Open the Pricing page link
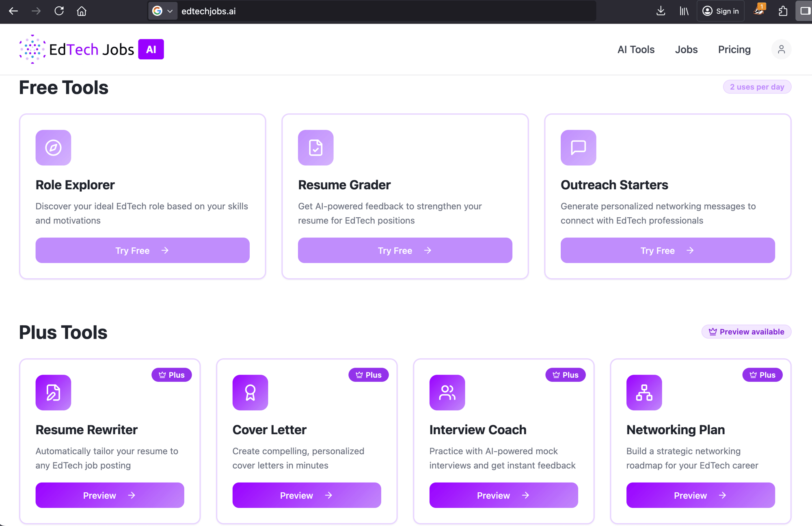Viewport: 812px width, 526px height. click(734, 50)
